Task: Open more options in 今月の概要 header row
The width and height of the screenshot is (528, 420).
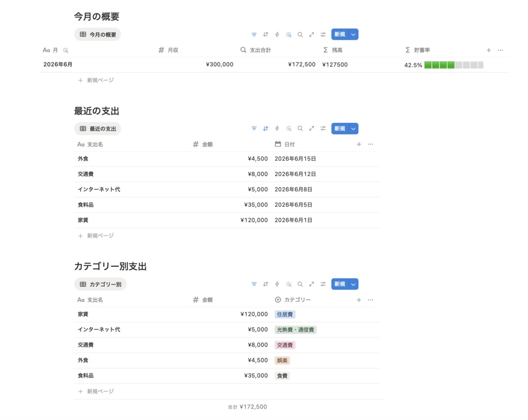Action: [x=500, y=50]
